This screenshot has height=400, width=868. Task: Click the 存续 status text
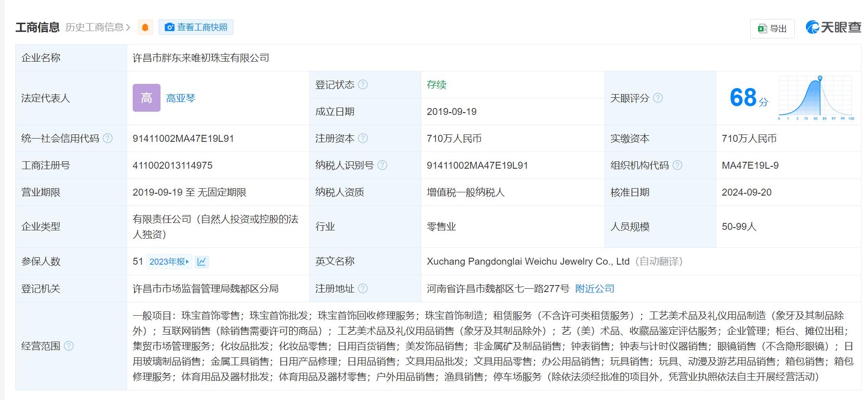(x=437, y=85)
